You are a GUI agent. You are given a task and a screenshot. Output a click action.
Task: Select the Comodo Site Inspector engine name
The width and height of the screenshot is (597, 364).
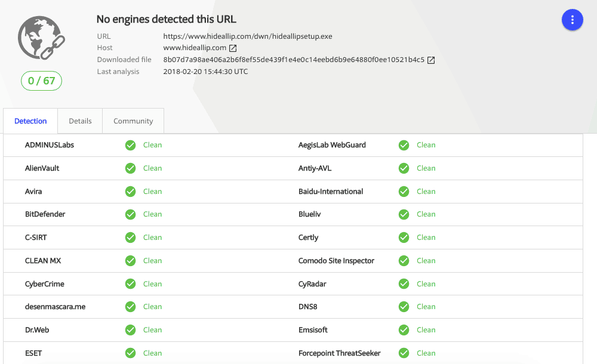point(336,261)
